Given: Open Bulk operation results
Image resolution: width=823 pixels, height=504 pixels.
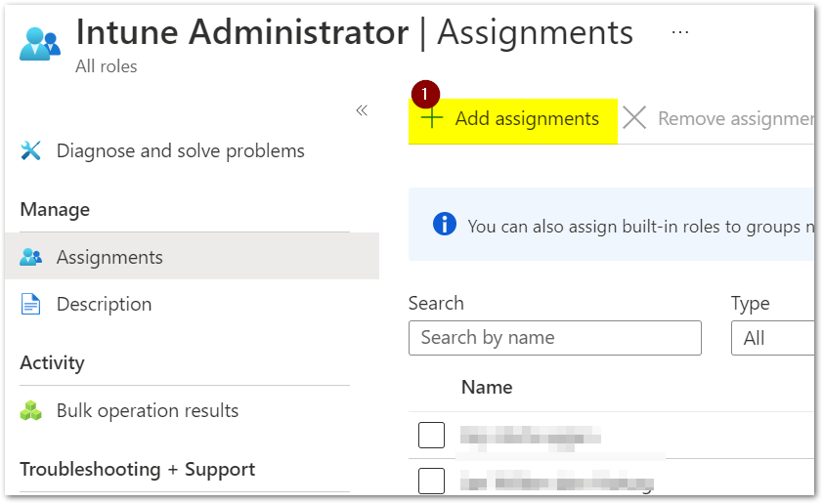Looking at the screenshot, I should 147,410.
